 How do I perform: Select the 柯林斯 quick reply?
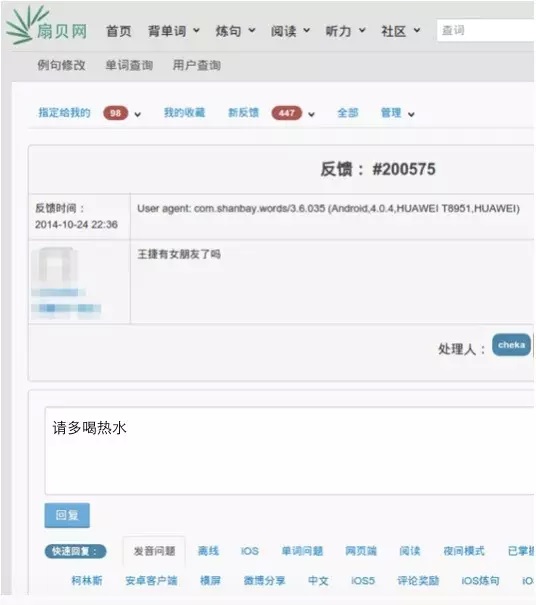point(87,581)
